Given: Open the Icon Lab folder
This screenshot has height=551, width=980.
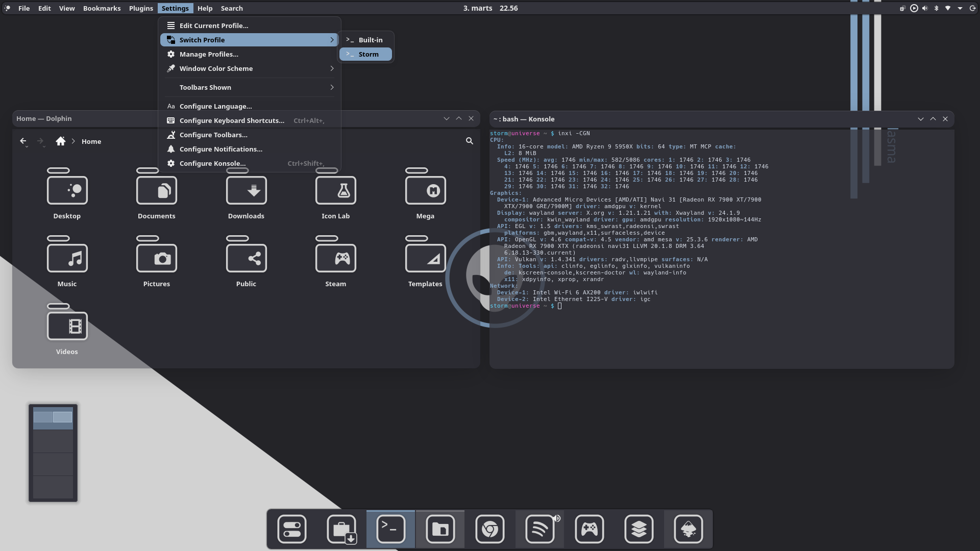Looking at the screenshot, I should point(335,191).
